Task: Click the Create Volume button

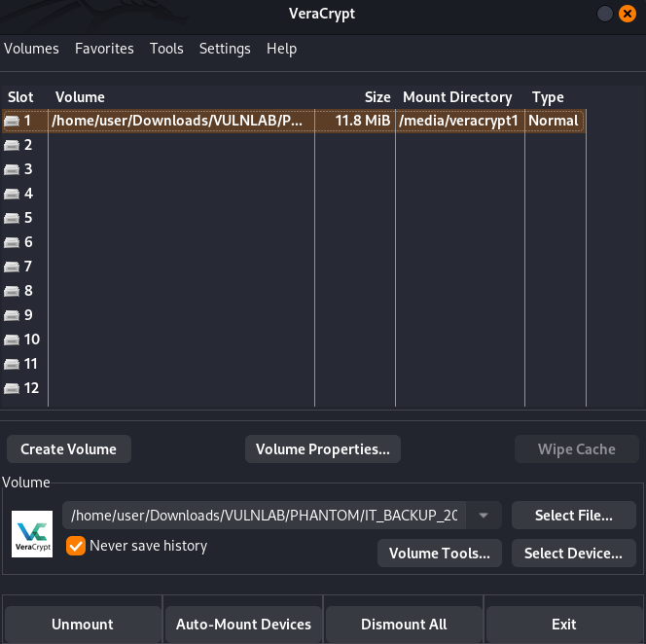Action: (69, 449)
